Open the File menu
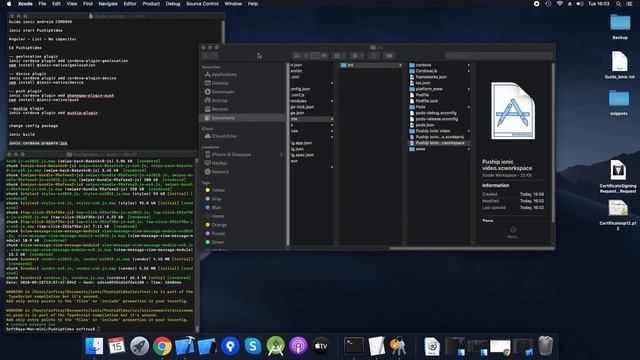 42,4
